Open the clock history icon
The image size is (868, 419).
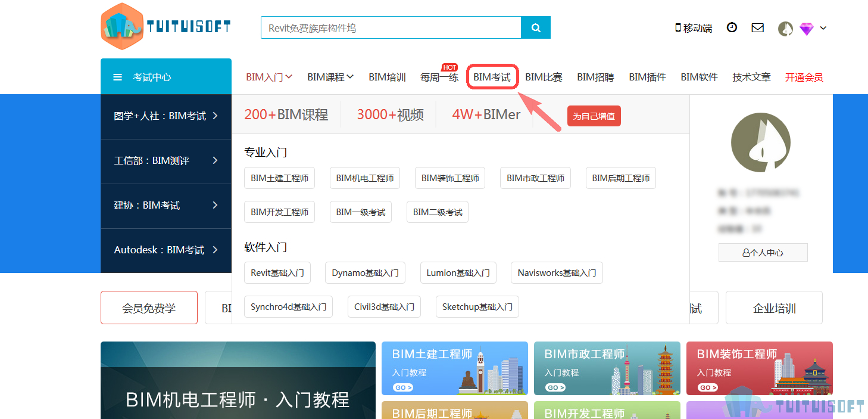732,27
